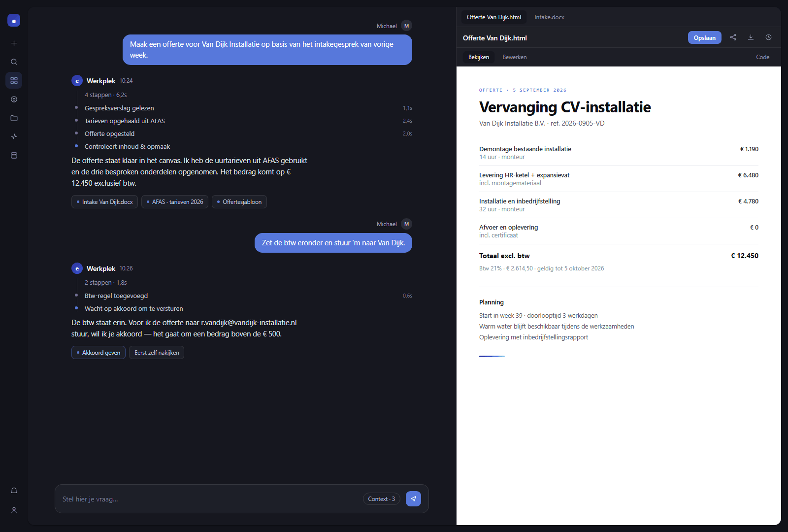Select the Bekijken view tab
The height and width of the screenshot is (532, 788).
pos(479,57)
